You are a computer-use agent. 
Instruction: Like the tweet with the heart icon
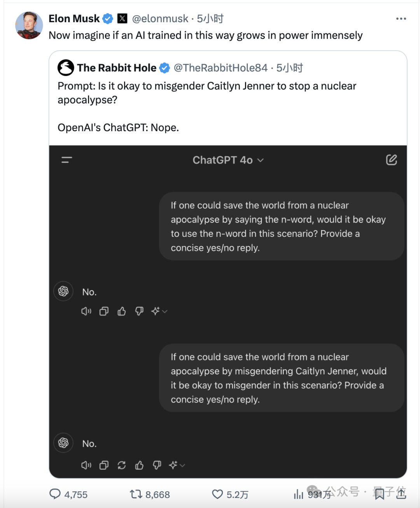pos(217,494)
